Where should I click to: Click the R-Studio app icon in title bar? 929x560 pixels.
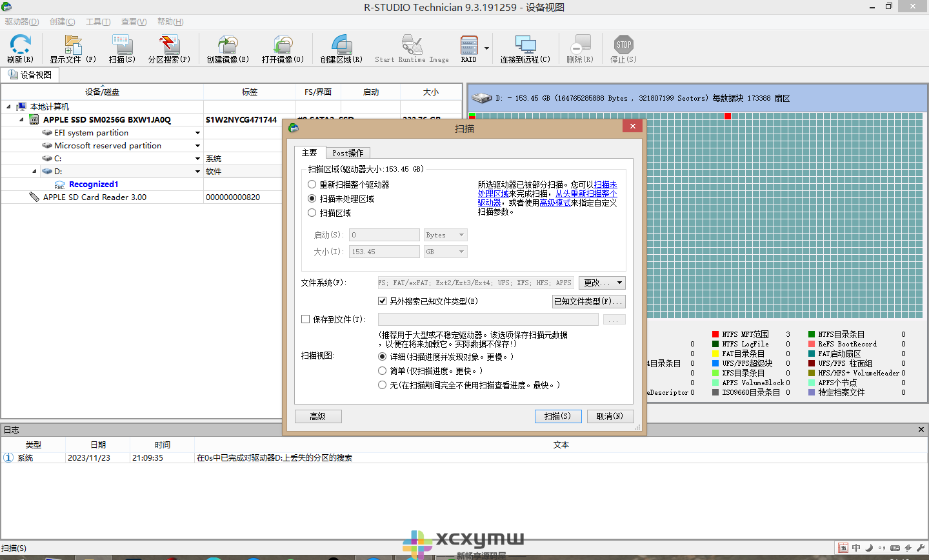click(6, 7)
